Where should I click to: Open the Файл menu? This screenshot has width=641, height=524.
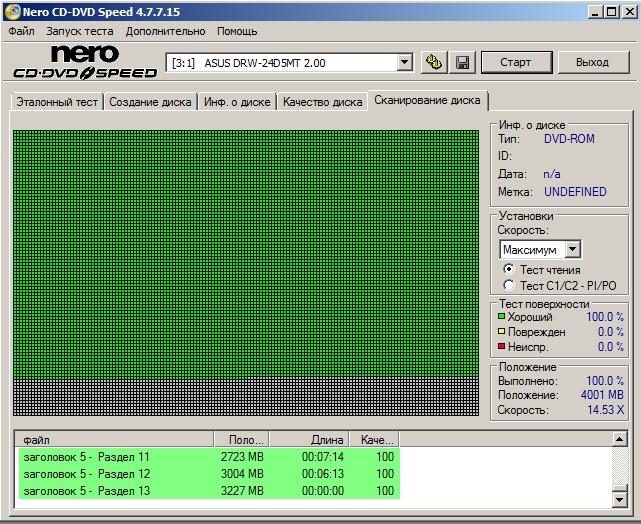click(x=21, y=31)
